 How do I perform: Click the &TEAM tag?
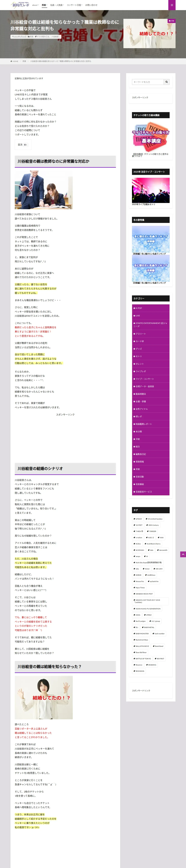pos(138,519)
